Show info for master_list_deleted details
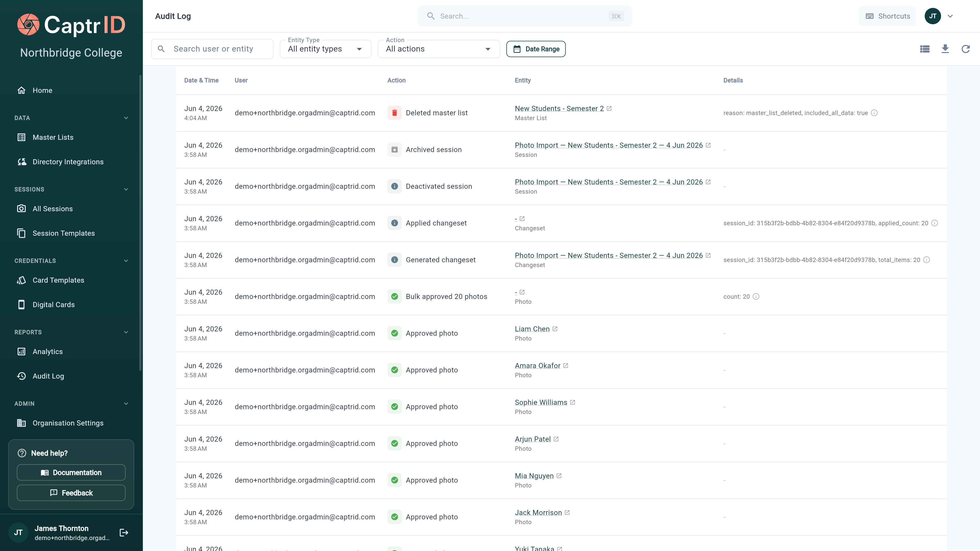 point(874,113)
